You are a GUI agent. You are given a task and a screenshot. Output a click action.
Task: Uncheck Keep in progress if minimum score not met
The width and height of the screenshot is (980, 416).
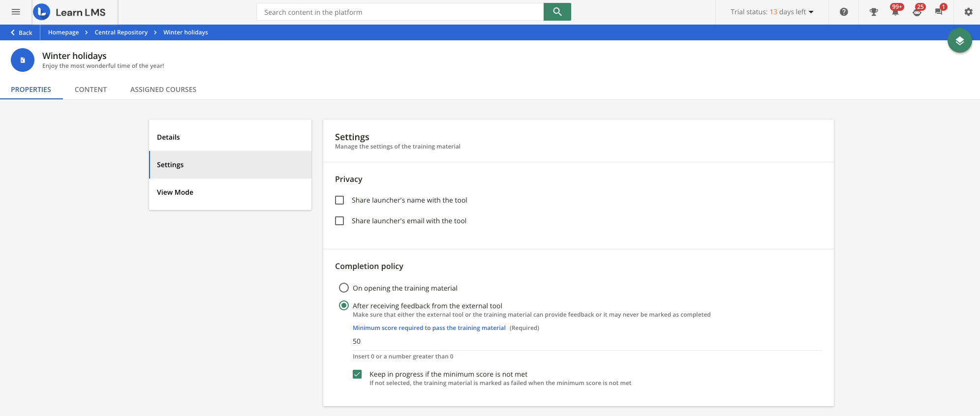coord(357,374)
